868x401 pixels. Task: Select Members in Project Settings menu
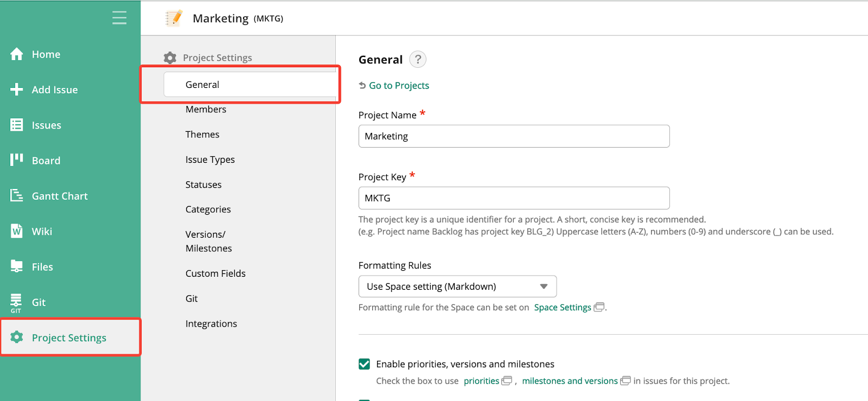[206, 110]
